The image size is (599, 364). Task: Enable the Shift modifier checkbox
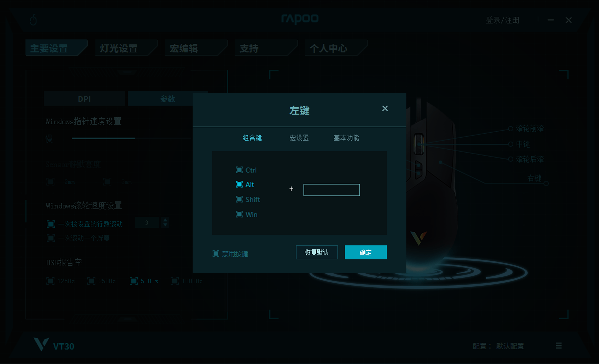tap(239, 199)
